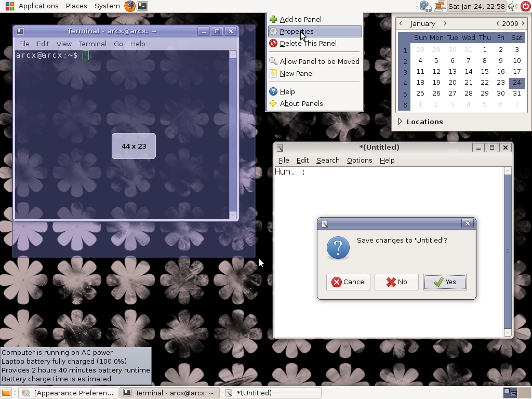Click the Terminal scrollbar down arrow
Image resolution: width=532 pixels, height=399 pixels.
coord(233,215)
